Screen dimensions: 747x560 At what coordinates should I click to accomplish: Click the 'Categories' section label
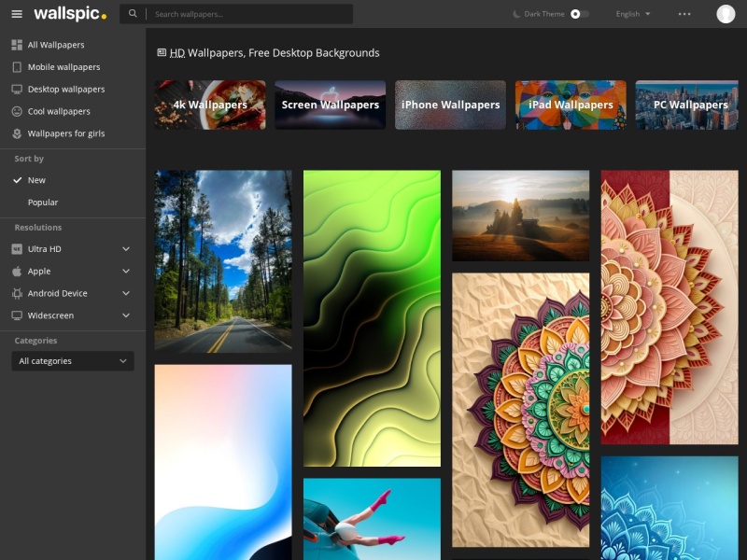point(35,341)
